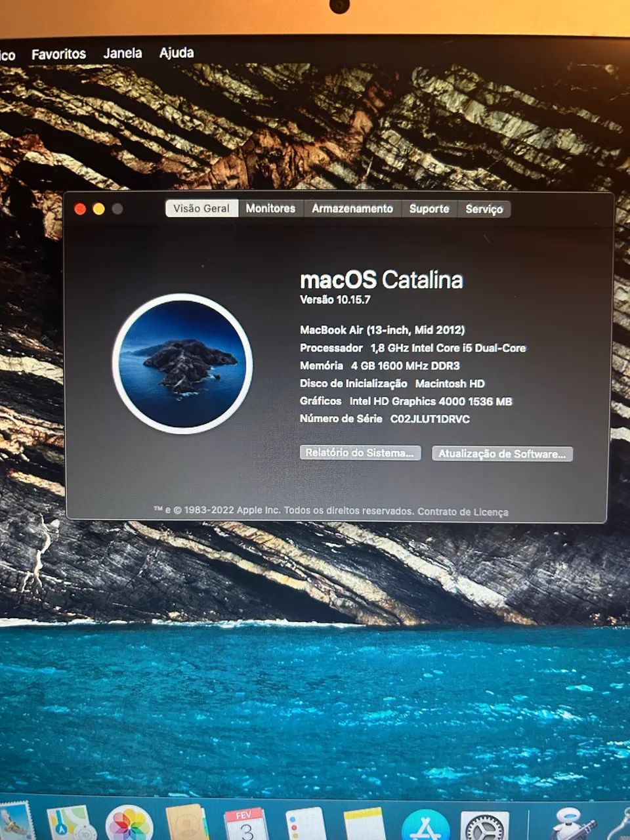The width and height of the screenshot is (630, 840).
Task: Select the Visão Geral tab
Action: [x=201, y=208]
